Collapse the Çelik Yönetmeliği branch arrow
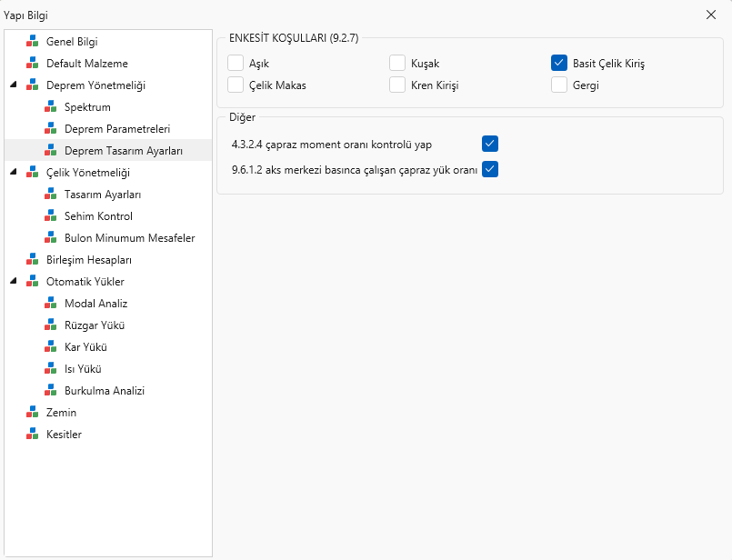 pos(14,173)
